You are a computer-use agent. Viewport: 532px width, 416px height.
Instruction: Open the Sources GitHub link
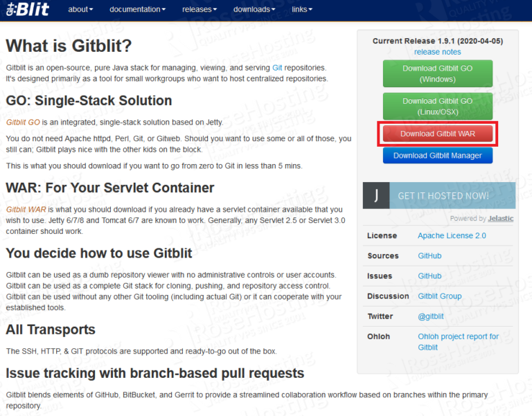[429, 256]
